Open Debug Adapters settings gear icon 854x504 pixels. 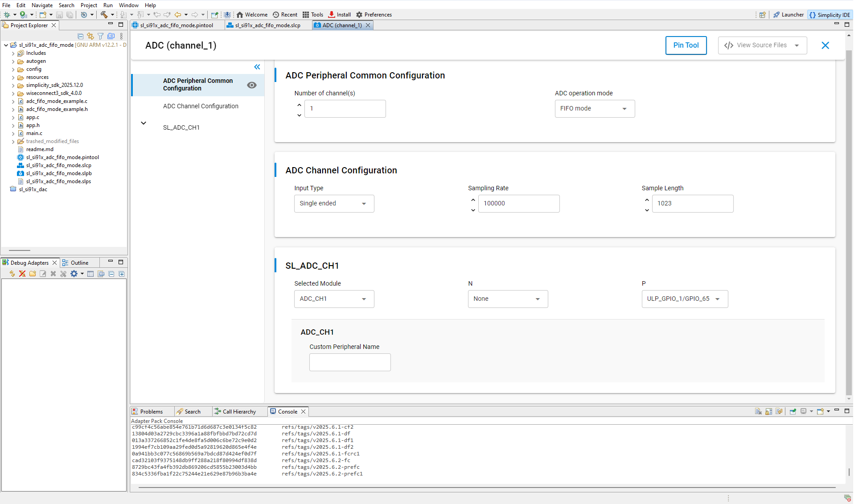[x=74, y=274]
